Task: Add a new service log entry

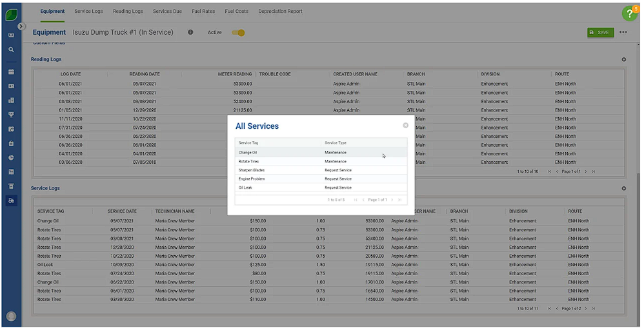Action: (623, 188)
